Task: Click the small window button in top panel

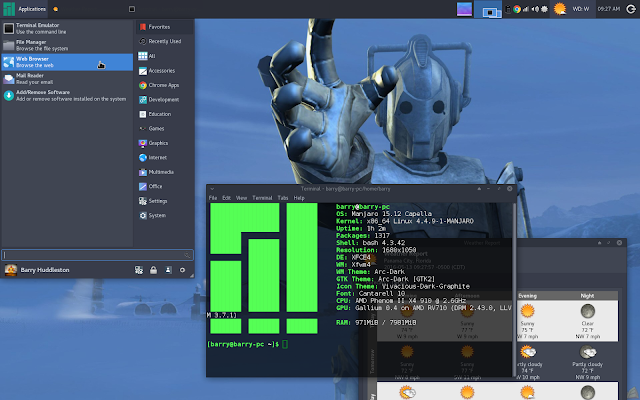Action: click(x=132, y=9)
